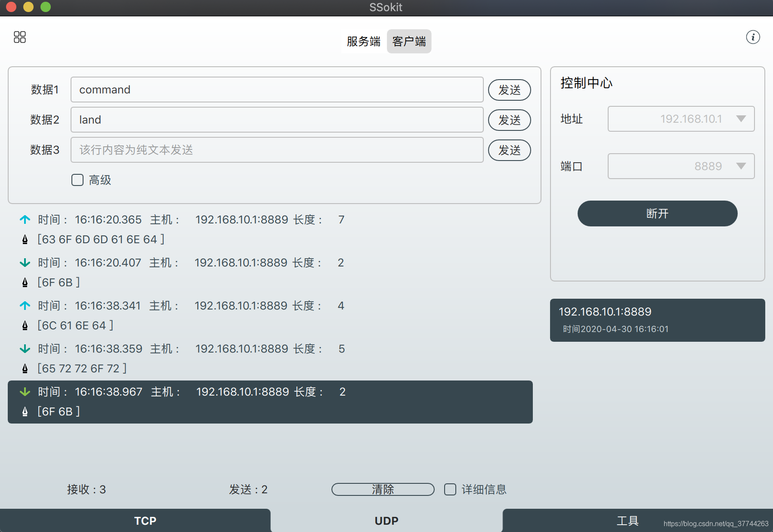Screen dimensions: 773x532
Task: Click the port field showing 8889
Action: [x=681, y=166]
